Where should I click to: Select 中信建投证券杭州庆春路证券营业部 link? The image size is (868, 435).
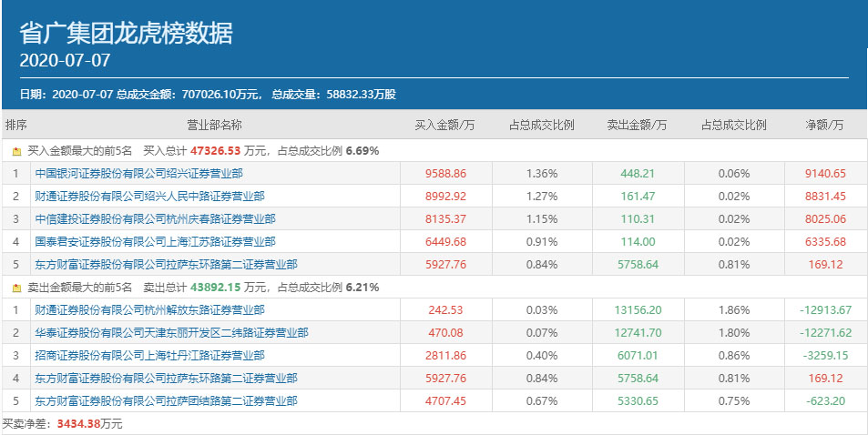[149, 218]
